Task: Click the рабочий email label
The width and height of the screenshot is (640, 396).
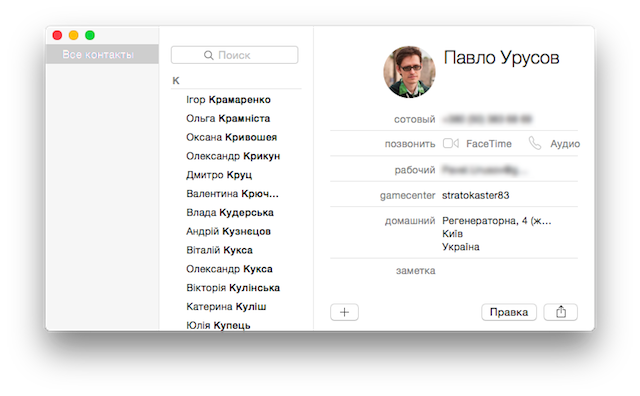Action: coord(415,170)
